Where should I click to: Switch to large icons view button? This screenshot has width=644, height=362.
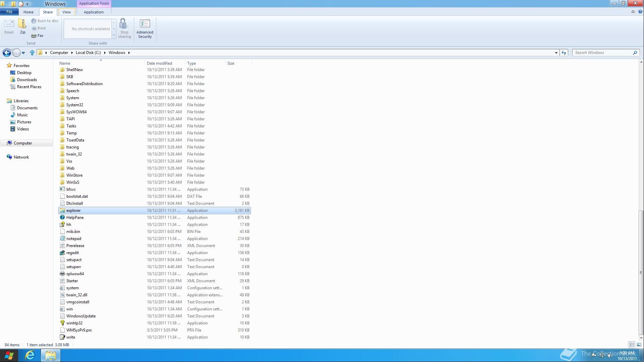pyautogui.click(x=639, y=345)
